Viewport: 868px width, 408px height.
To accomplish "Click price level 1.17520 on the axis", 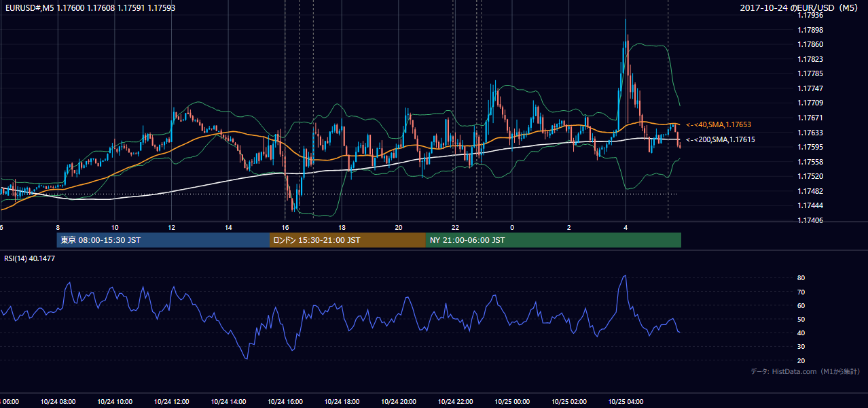I will [810, 176].
